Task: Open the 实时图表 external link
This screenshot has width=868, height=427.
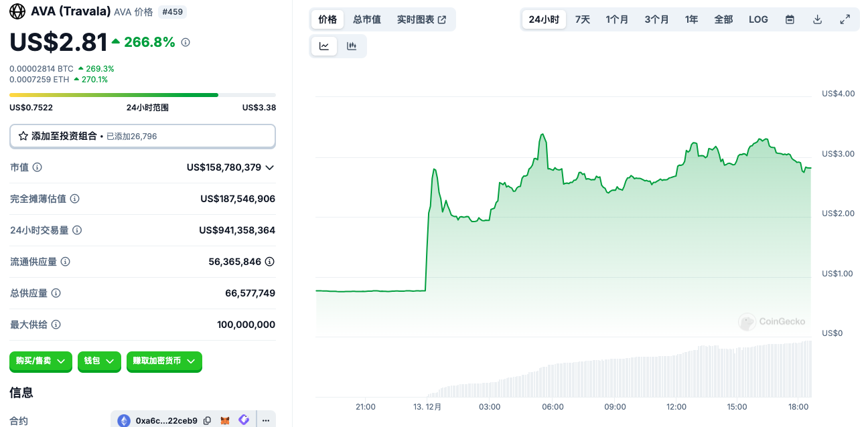Action: click(421, 19)
